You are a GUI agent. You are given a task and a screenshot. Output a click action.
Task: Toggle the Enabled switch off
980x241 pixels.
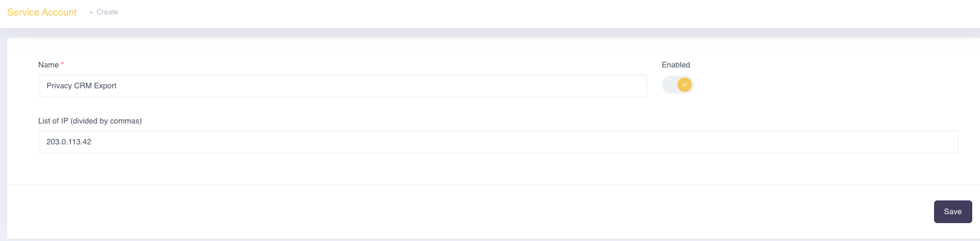pos(678,85)
